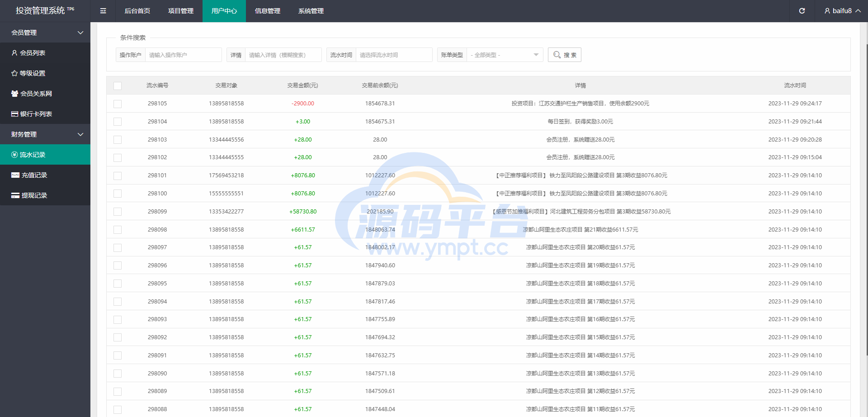868x417 pixels.
Task: Click 交易前余额(元) column header
Action: click(x=380, y=85)
